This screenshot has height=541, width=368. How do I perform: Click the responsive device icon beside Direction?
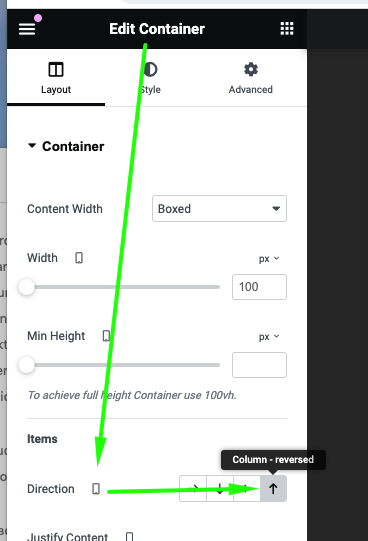point(96,489)
